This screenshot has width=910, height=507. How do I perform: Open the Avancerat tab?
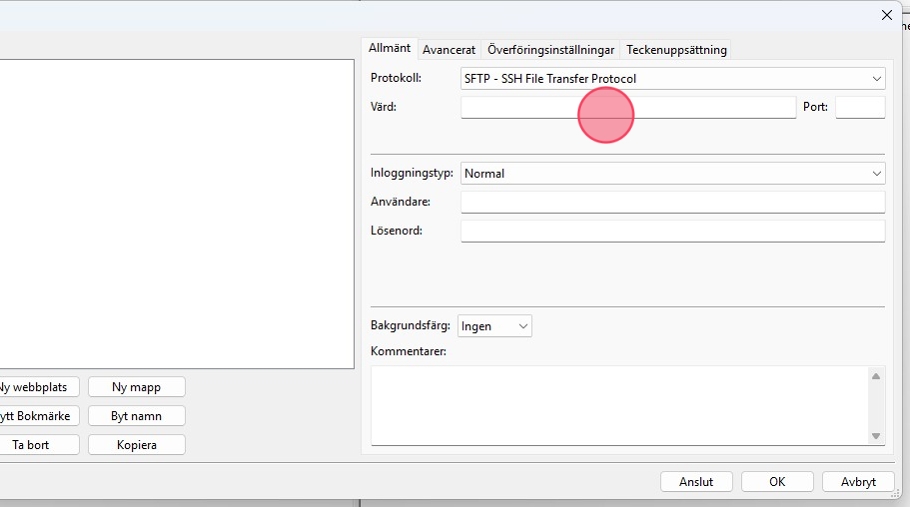(449, 49)
